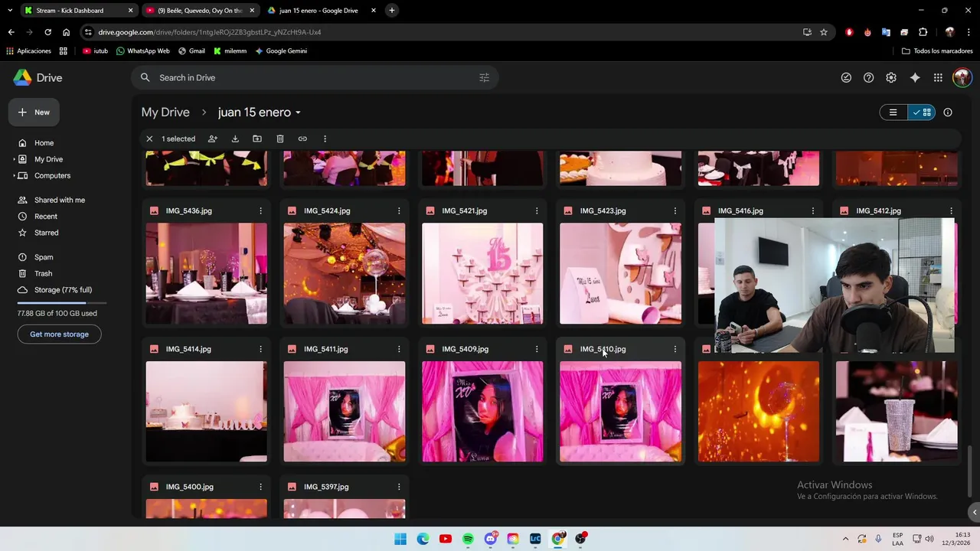Screen dimensions: 980x551
Task: Open Recent files list
Action: point(45,217)
